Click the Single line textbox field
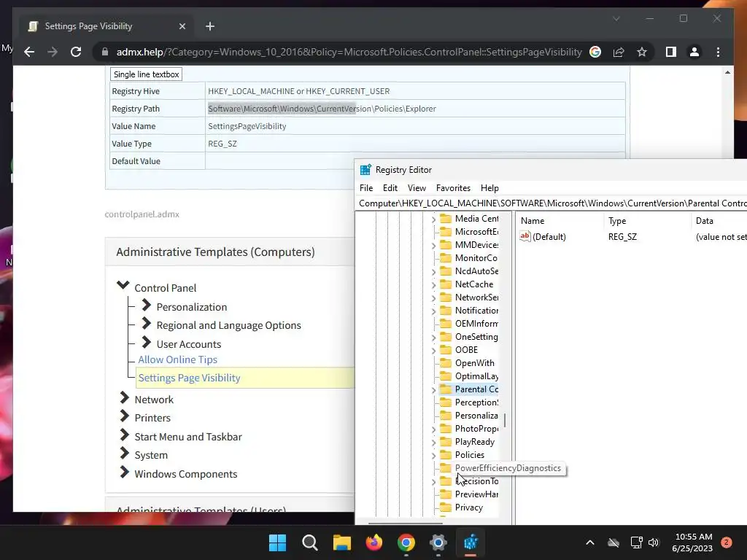Viewport: 747px width, 560px height. coord(146,74)
